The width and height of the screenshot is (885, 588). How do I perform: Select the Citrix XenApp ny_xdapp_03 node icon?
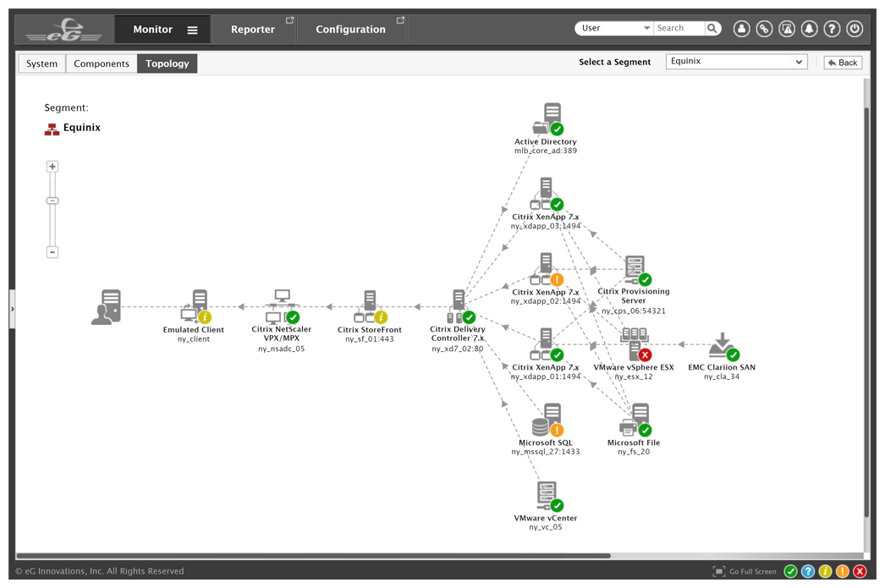[547, 194]
